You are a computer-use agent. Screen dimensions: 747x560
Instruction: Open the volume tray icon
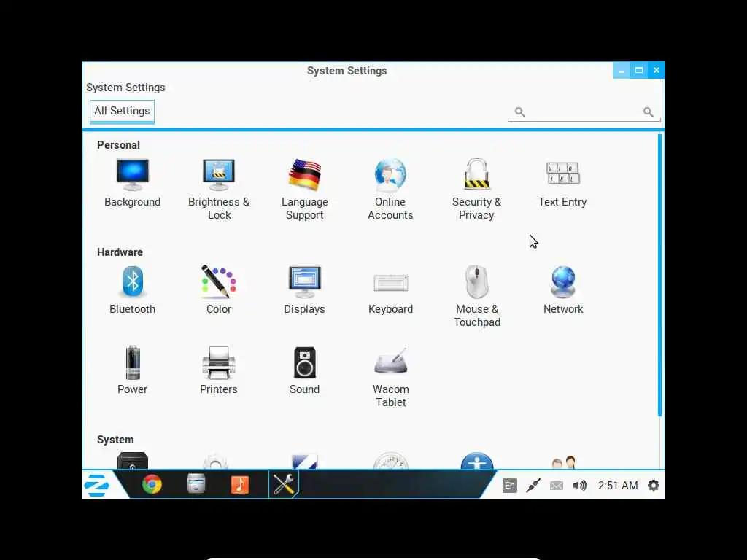[x=580, y=485]
